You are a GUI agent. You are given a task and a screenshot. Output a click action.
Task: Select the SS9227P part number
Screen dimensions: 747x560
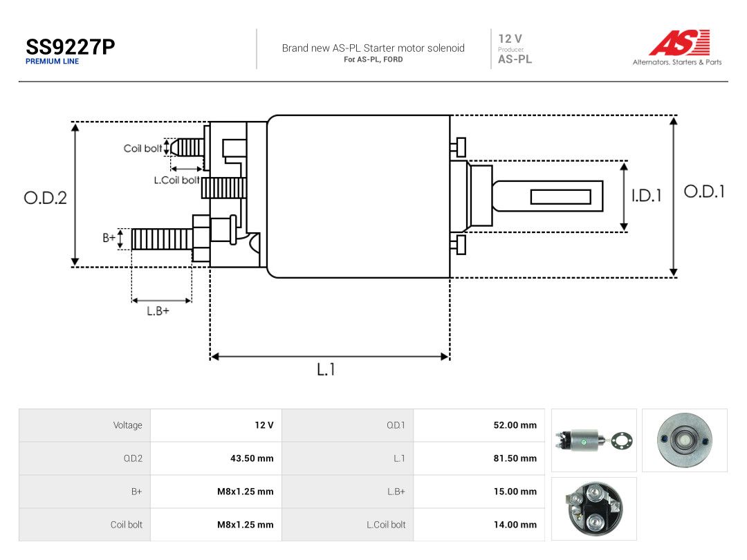coord(71,47)
